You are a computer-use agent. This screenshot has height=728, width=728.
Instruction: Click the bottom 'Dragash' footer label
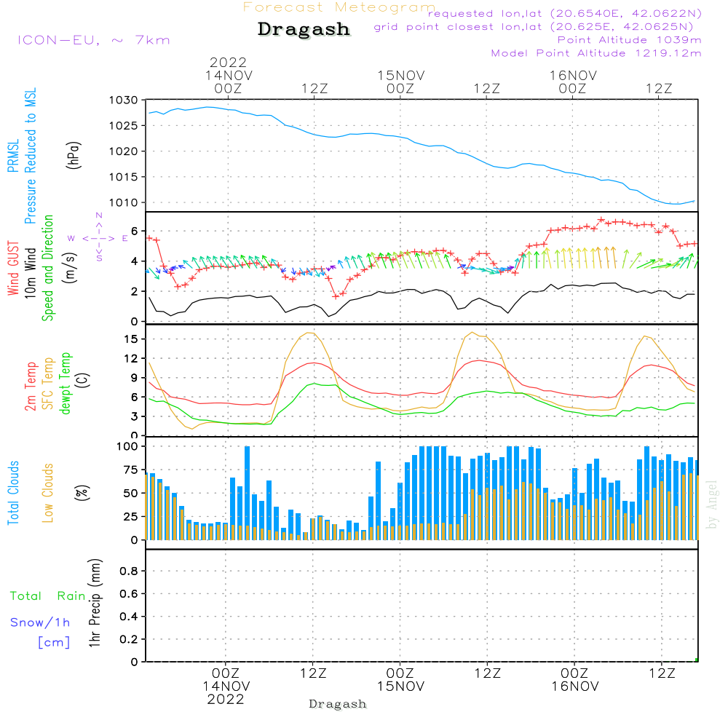(x=338, y=704)
